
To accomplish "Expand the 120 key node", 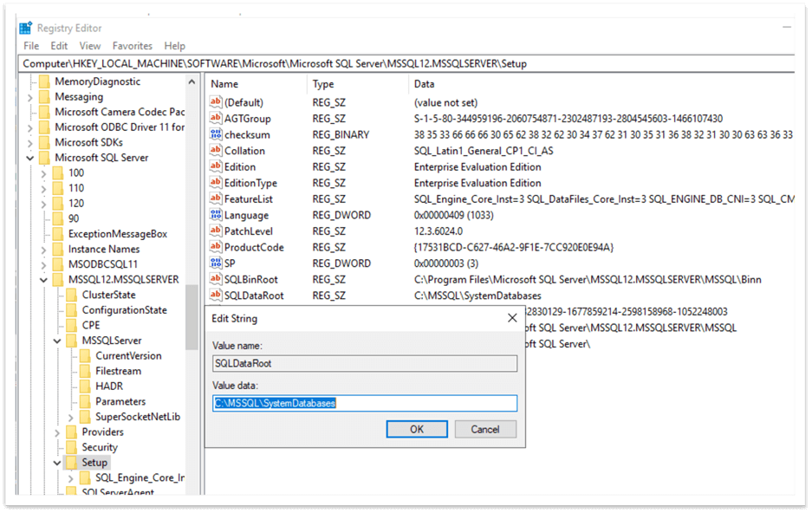I will [x=43, y=204].
